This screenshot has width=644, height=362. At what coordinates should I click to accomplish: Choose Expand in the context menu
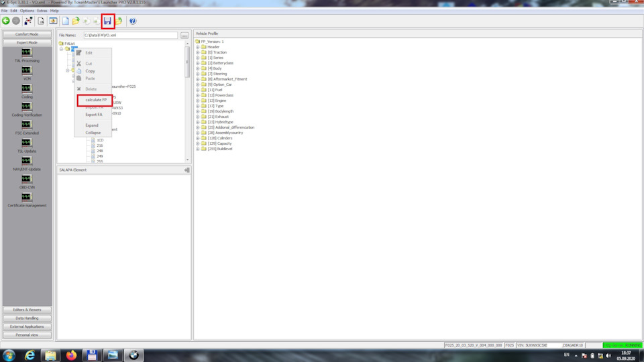coord(92,125)
